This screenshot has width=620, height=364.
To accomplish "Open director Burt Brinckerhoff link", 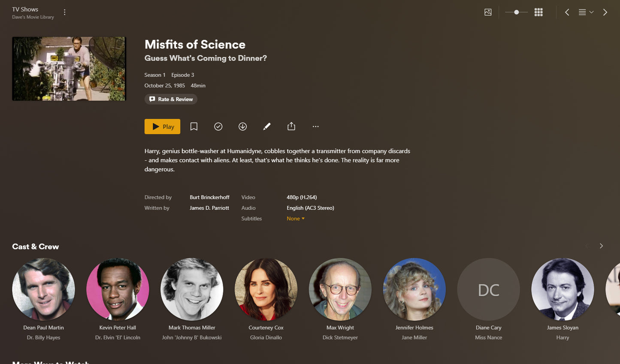I will 209,197.
